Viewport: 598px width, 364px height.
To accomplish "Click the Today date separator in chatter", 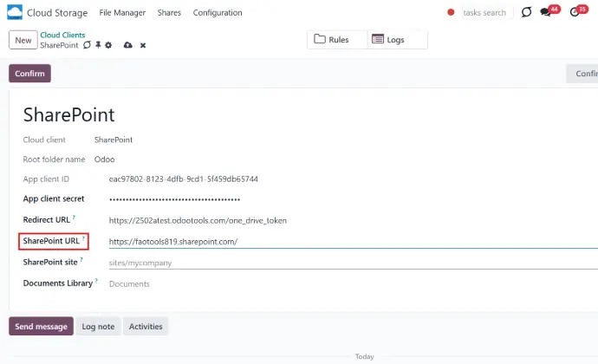I will pyautogui.click(x=364, y=356).
